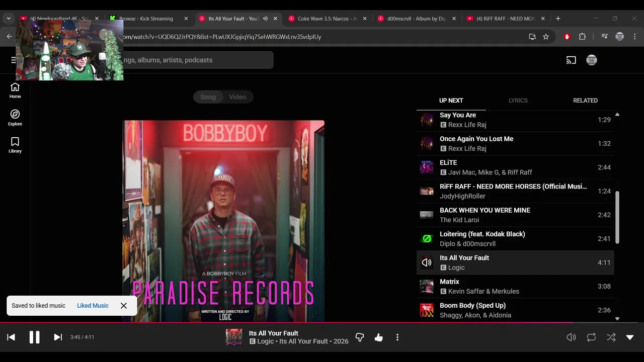
Task: Pause the current song
Action: pos(34,337)
